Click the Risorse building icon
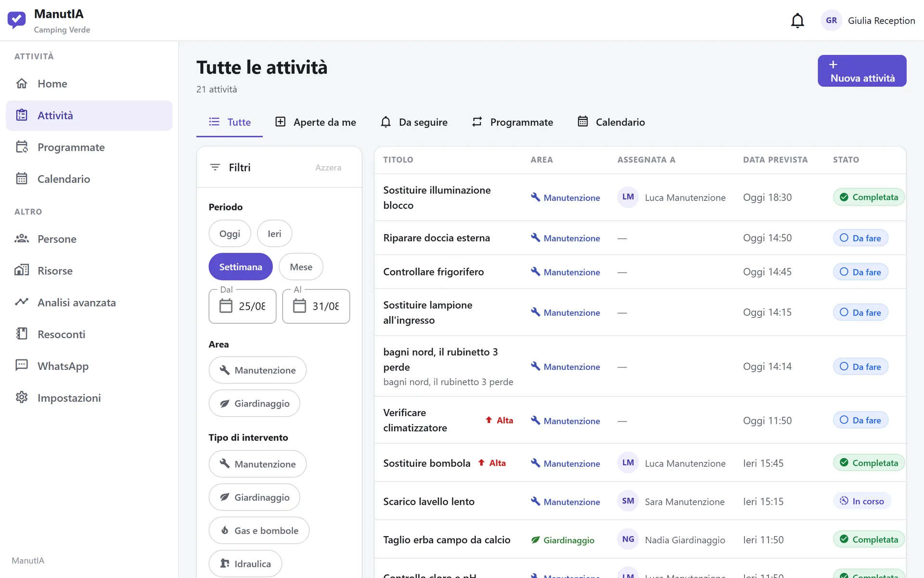Viewport: 924px width, 578px height. coord(22,270)
